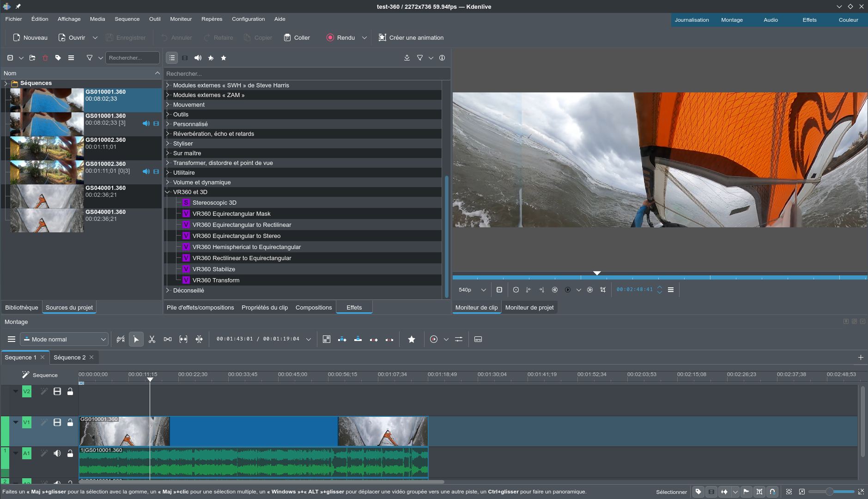Click the download new effects icon
The width and height of the screenshot is (868, 499).
tap(407, 58)
